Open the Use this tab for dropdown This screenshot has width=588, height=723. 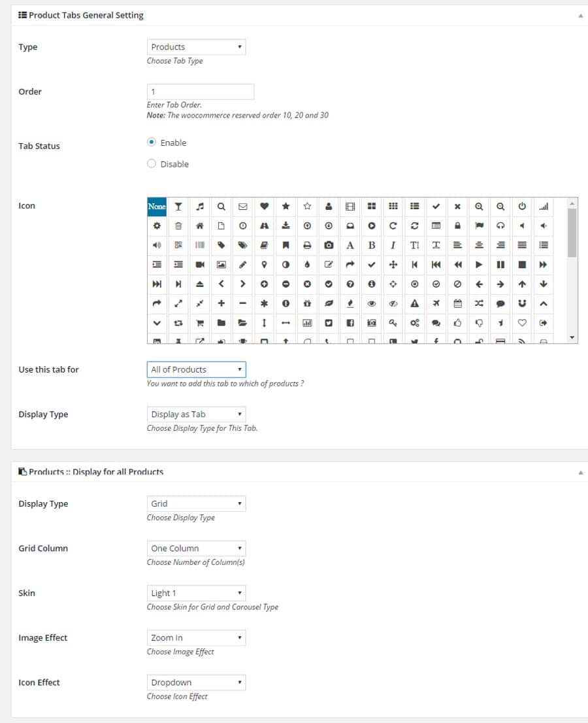(196, 369)
